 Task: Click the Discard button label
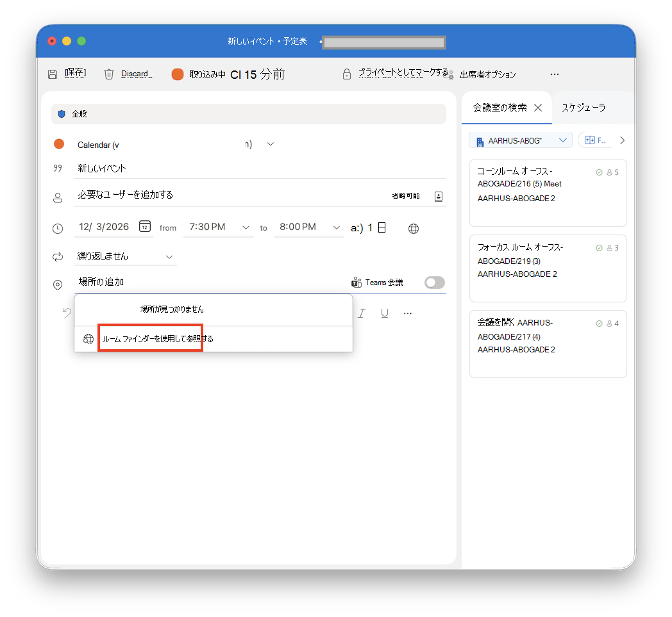pyautogui.click(x=137, y=74)
